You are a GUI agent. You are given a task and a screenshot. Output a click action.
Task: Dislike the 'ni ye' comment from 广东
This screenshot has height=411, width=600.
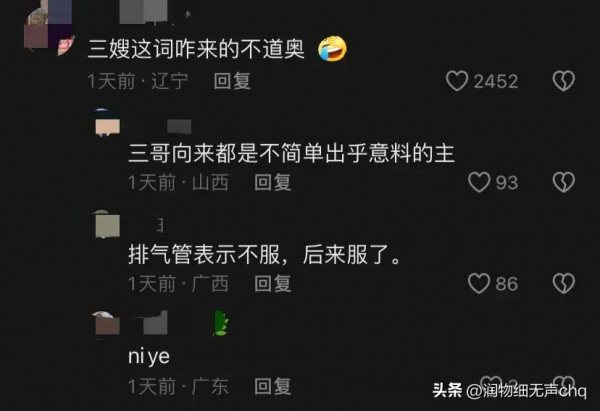click(564, 384)
